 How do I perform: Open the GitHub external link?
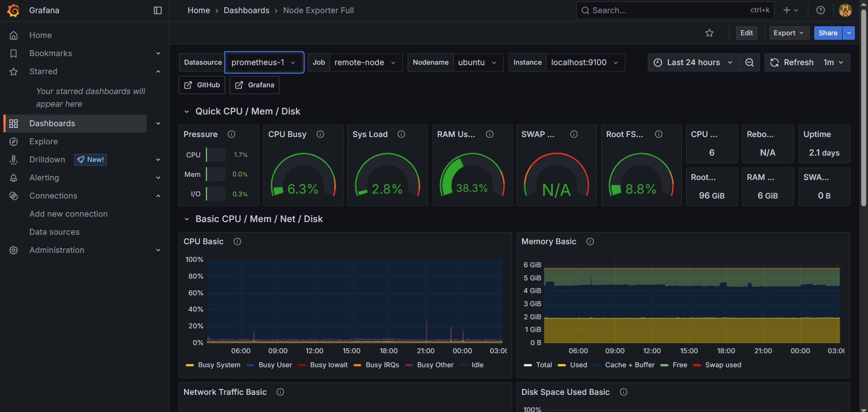point(202,85)
